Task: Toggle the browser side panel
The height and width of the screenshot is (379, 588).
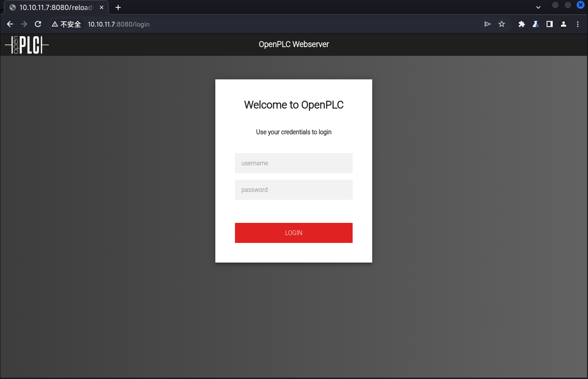Action: (x=550, y=24)
